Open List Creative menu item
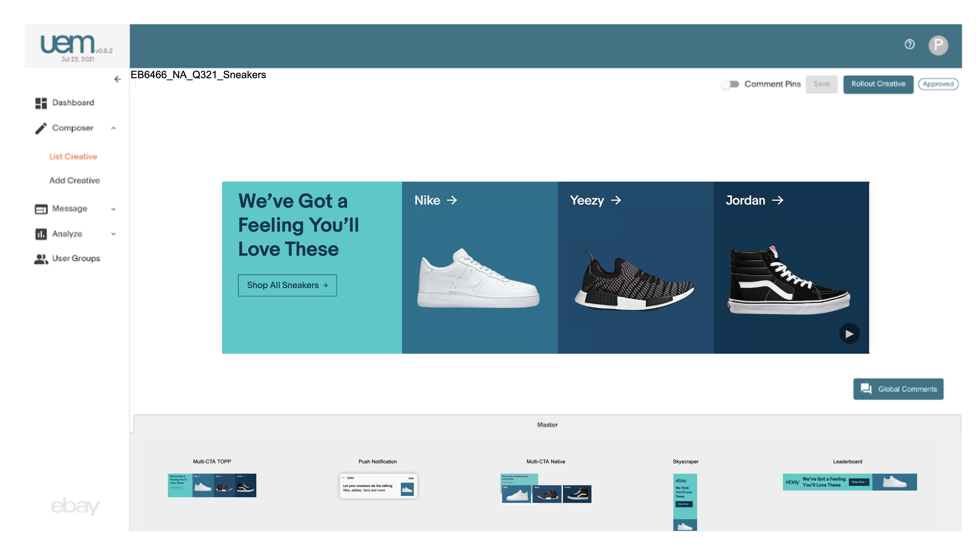Viewport: 980px width, 551px height. coord(73,157)
